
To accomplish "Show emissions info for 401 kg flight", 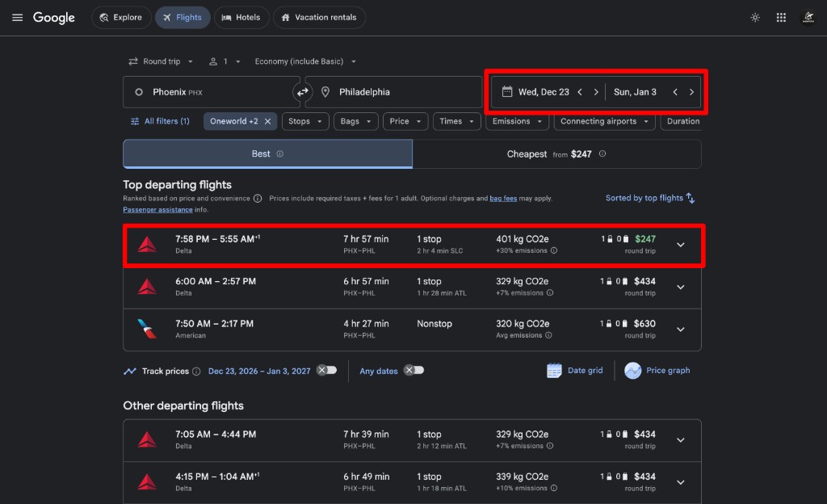I will tap(554, 251).
